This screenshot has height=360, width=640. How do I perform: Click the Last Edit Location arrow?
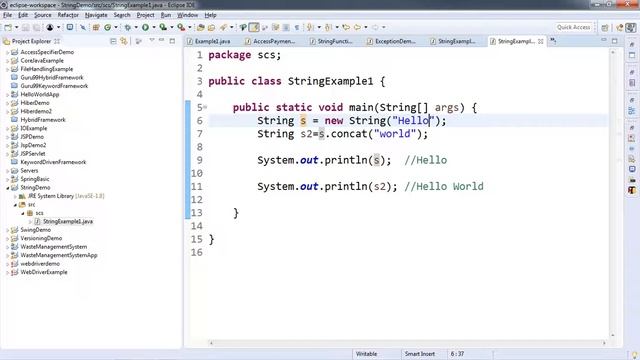point(346,27)
